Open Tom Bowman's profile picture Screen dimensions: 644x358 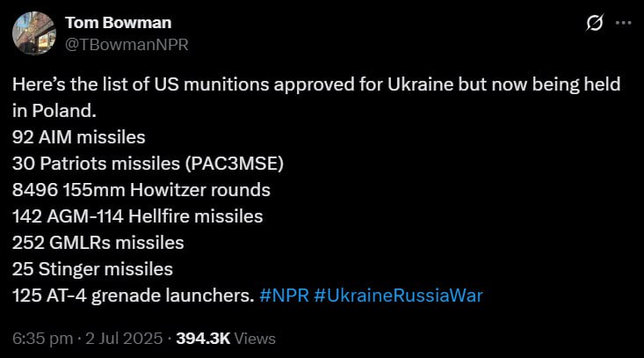31,33
